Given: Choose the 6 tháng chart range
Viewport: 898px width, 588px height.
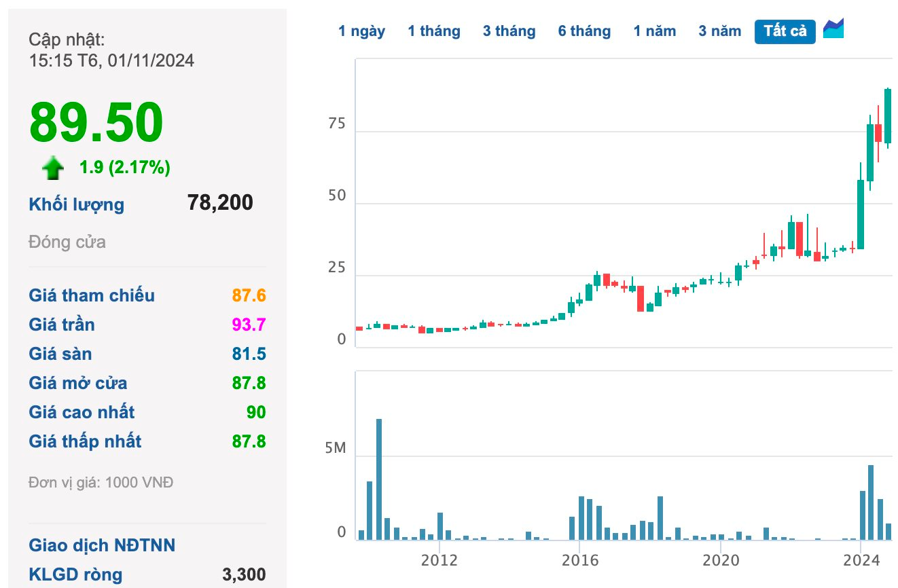Looking at the screenshot, I should point(585,31).
